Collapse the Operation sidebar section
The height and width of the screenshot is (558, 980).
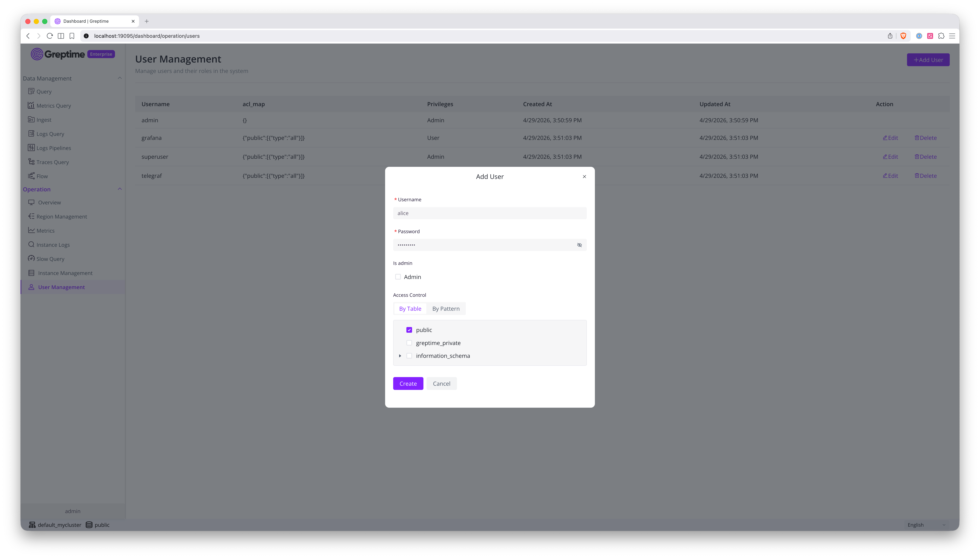120,189
